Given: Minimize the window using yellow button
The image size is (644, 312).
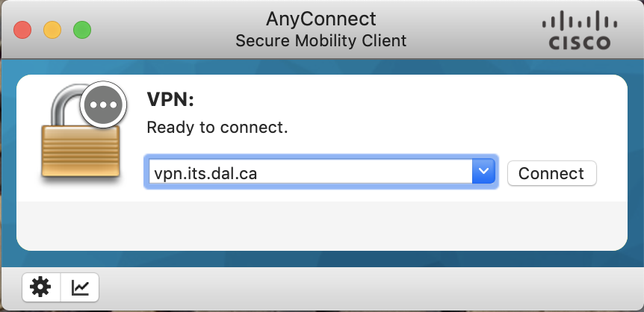Looking at the screenshot, I should point(52,30).
